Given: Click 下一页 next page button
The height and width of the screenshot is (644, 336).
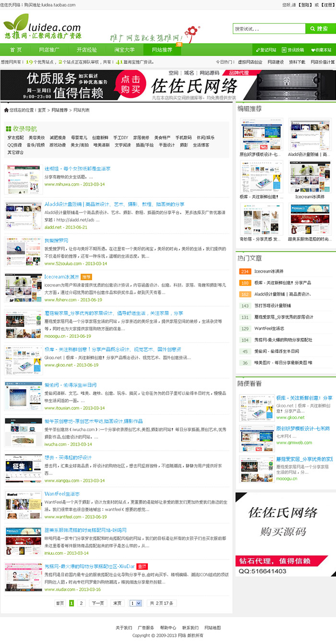Looking at the screenshot, I should (x=97, y=603).
